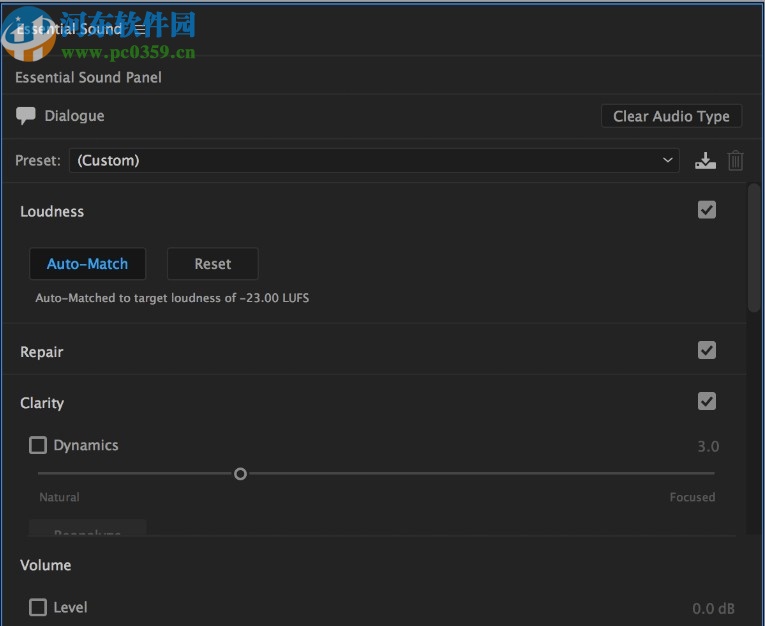Image resolution: width=765 pixels, height=626 pixels.
Task: Click the Dynamics value 3.0
Action: pos(708,446)
